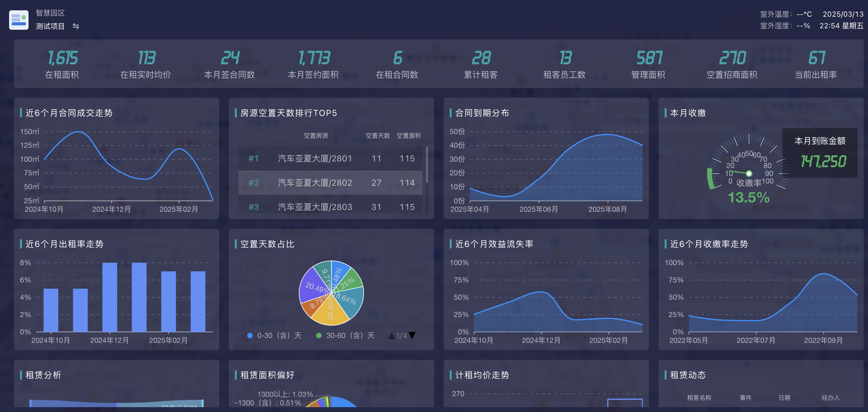
Task: Toggle the 30-60（含）天 legend item
Action: click(345, 336)
